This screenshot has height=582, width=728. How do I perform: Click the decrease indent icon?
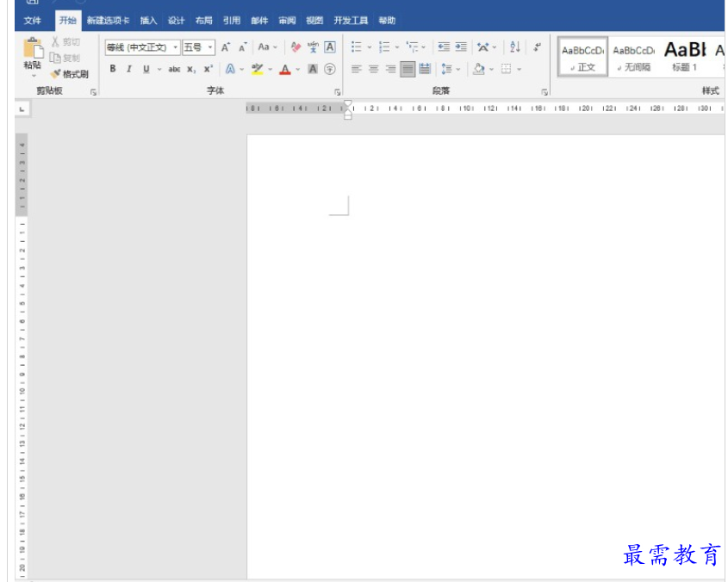click(x=444, y=46)
